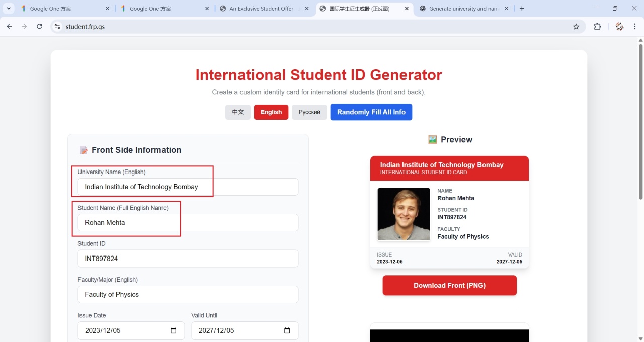Click the Faculty/Major input field
644x342 pixels.
tap(188, 294)
